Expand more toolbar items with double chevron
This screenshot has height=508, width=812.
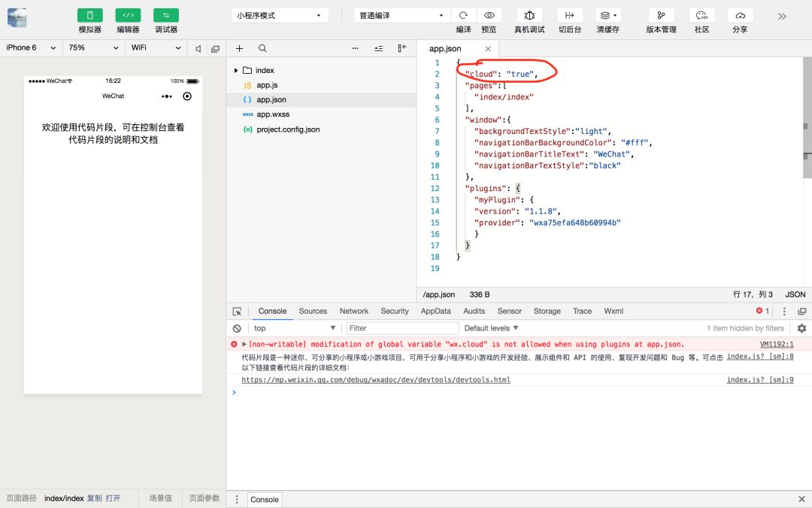tap(782, 17)
